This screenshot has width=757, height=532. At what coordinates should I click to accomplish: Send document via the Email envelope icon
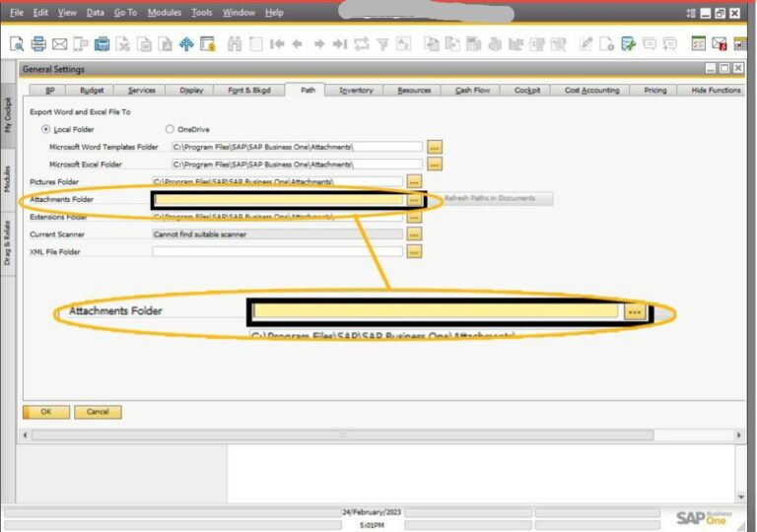pyautogui.click(x=60, y=44)
